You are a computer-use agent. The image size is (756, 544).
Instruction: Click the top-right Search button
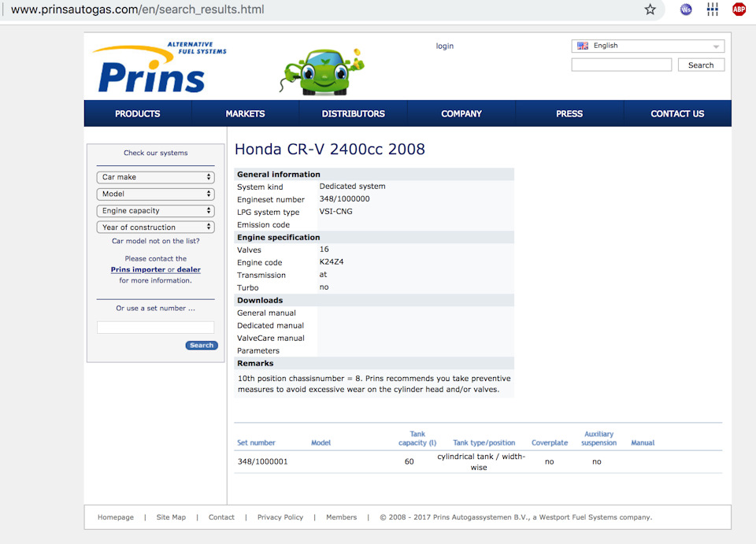coord(701,65)
